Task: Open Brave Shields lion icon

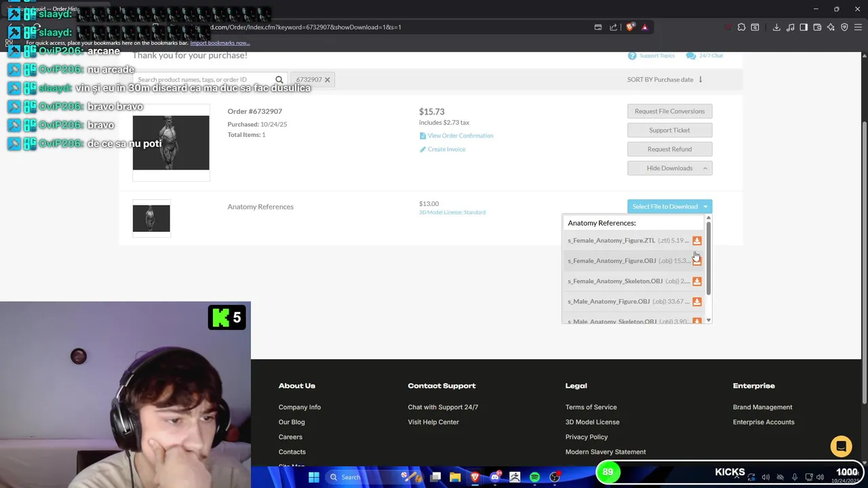Action: tap(630, 27)
